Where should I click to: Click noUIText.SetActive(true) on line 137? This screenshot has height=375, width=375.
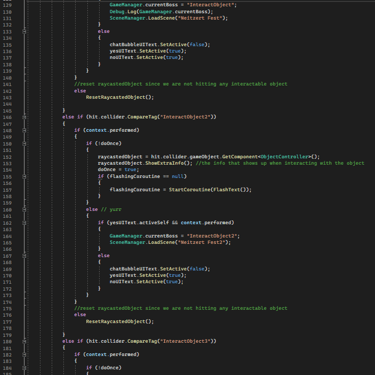click(147, 57)
